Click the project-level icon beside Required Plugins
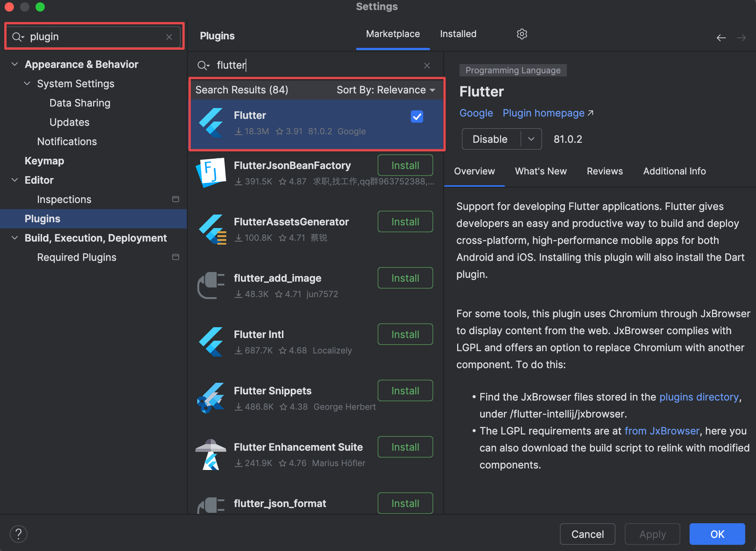This screenshot has height=551, width=756. click(x=176, y=257)
